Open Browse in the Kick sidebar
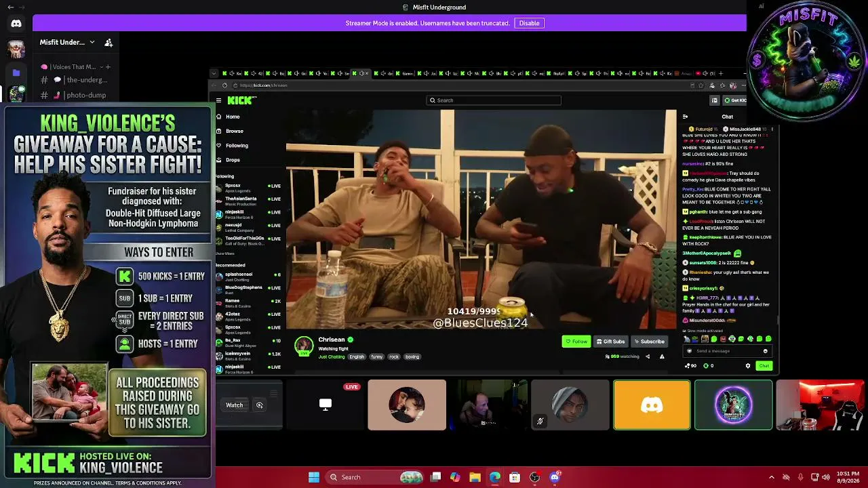The width and height of the screenshot is (868, 488). 235,131
